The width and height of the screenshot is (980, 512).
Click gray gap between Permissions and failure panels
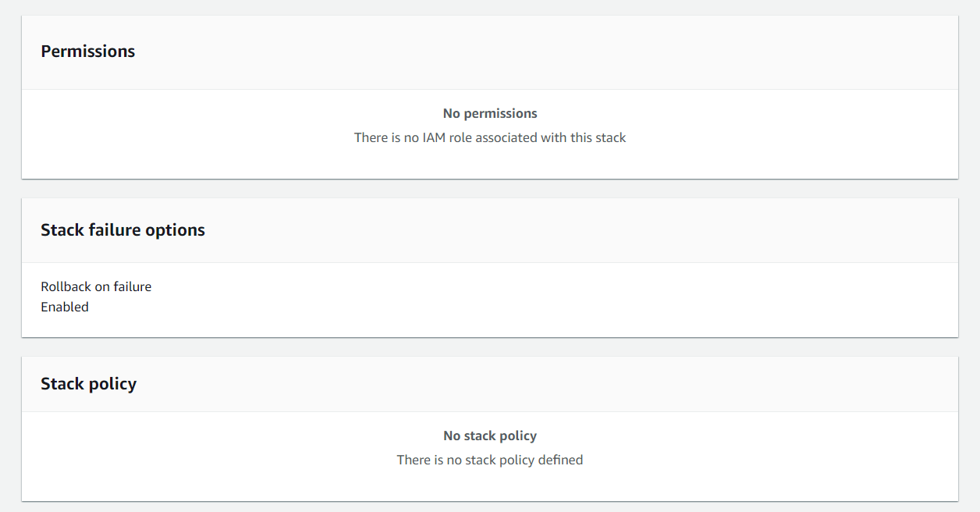click(490, 189)
